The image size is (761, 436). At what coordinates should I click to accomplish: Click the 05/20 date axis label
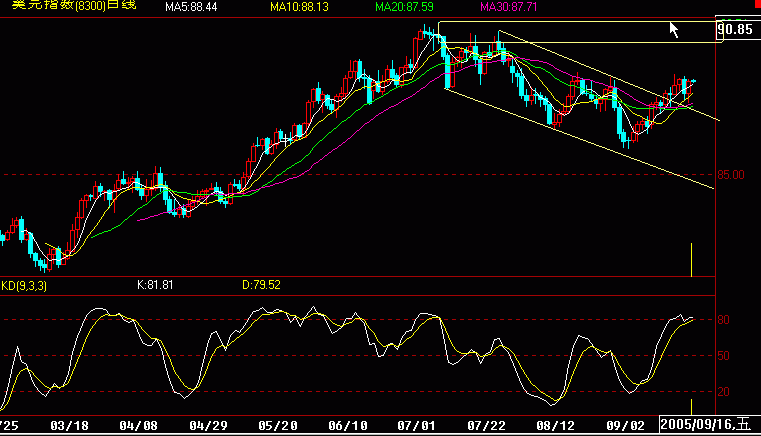click(278, 426)
